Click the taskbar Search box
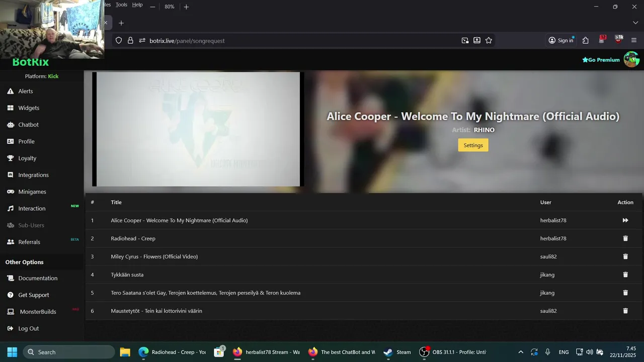 [x=68, y=352]
